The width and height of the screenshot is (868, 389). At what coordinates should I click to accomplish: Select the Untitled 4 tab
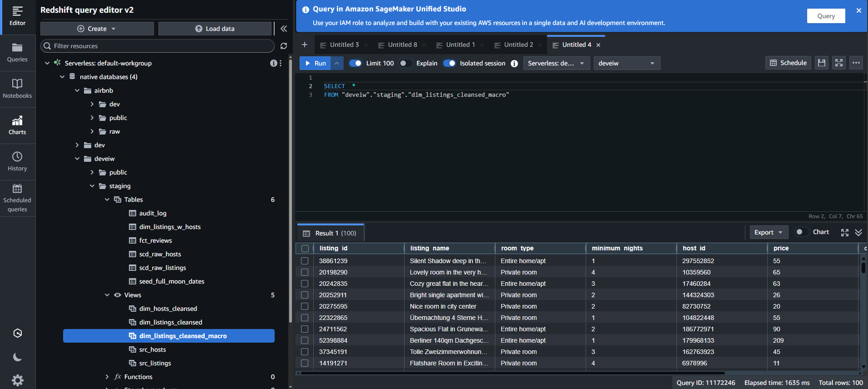pyautogui.click(x=576, y=45)
